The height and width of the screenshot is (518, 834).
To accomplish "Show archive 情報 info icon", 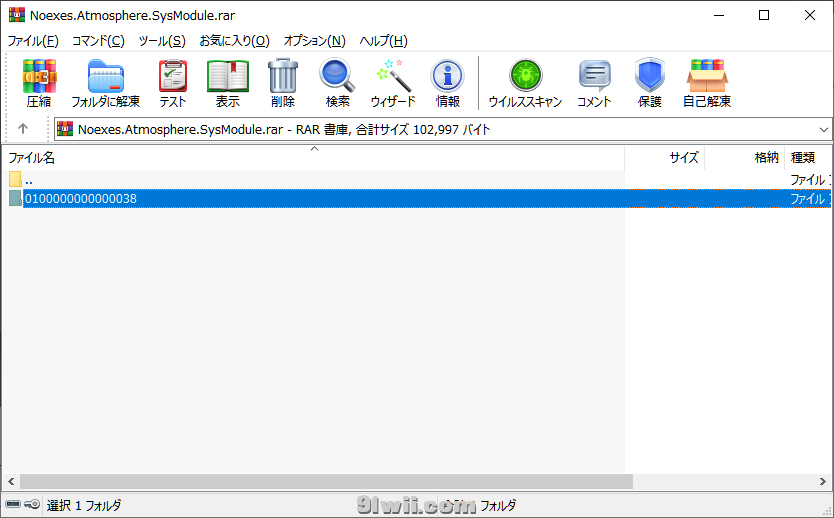I will coord(447,83).
